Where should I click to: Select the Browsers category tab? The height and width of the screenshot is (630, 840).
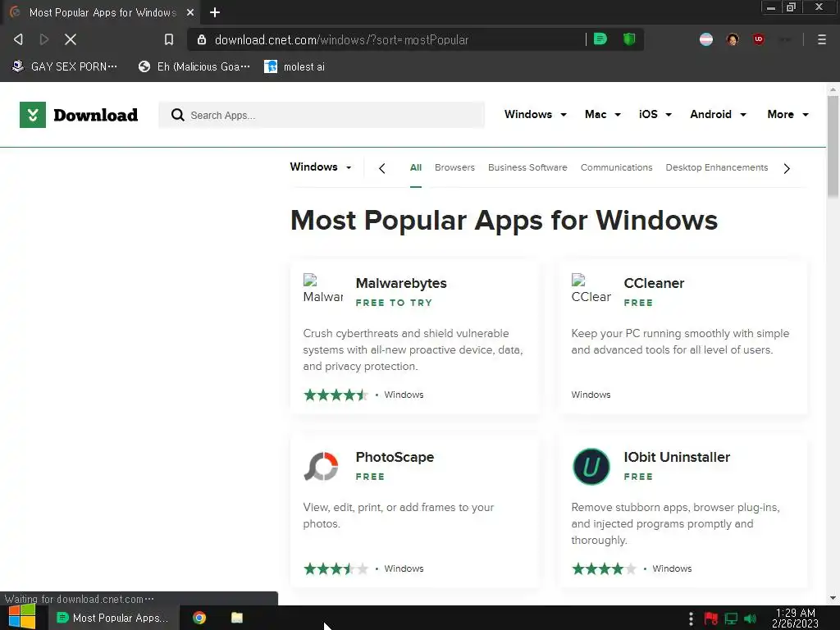(454, 167)
